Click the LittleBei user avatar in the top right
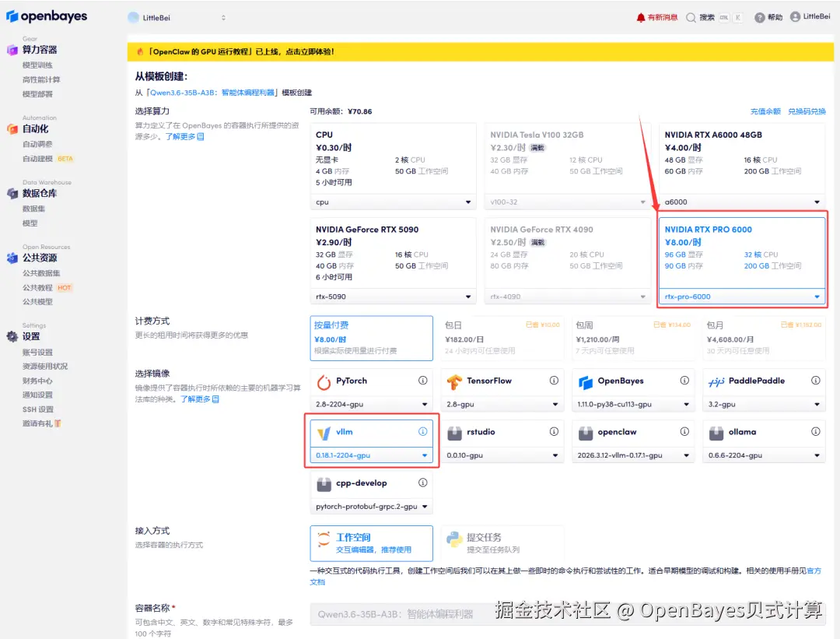The image size is (840, 639). [x=795, y=16]
